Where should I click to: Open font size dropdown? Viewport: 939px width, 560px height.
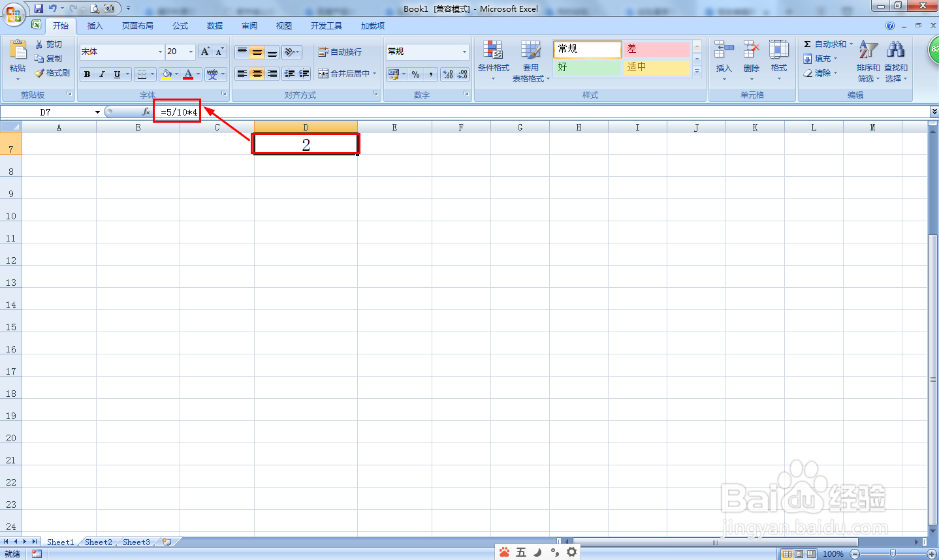pos(191,52)
